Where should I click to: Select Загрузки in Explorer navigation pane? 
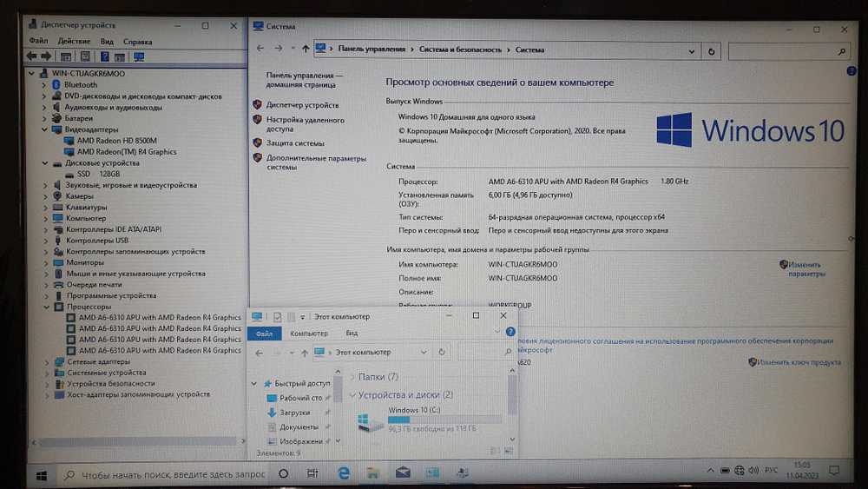point(294,413)
